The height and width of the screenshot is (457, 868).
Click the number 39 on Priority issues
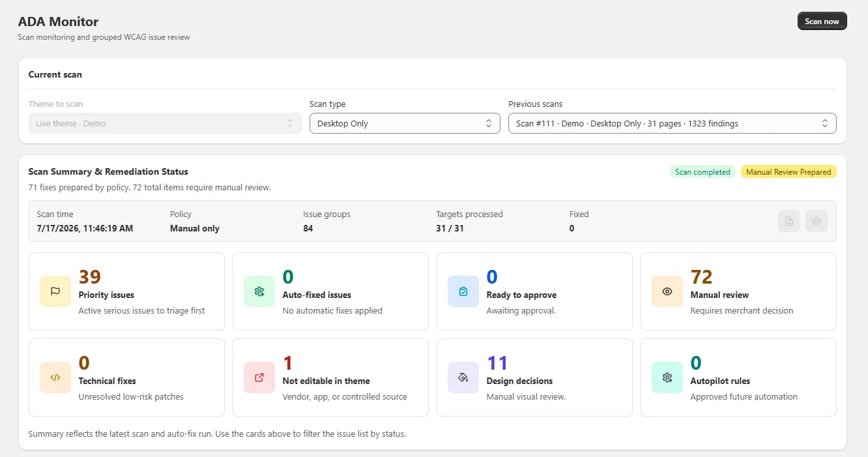90,277
